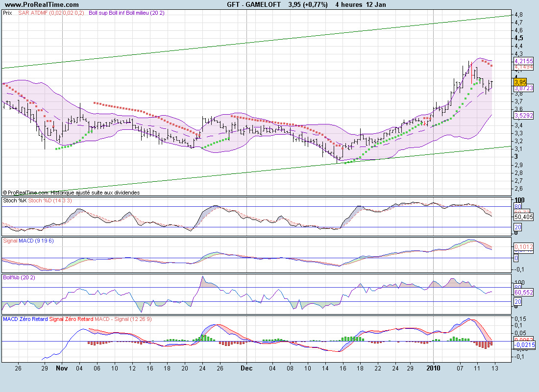539x392 pixels.
Task: Click the Boll%b (20 2) panel label
Action: click(19, 277)
